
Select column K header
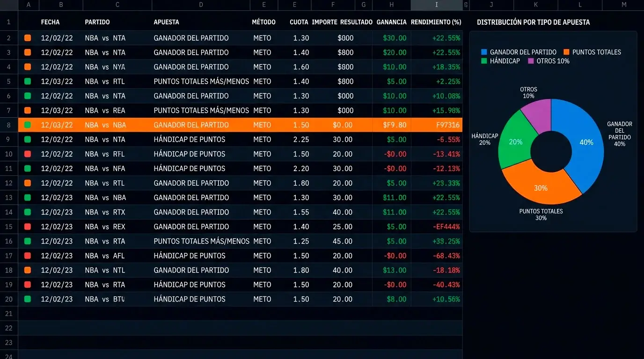pos(535,5)
